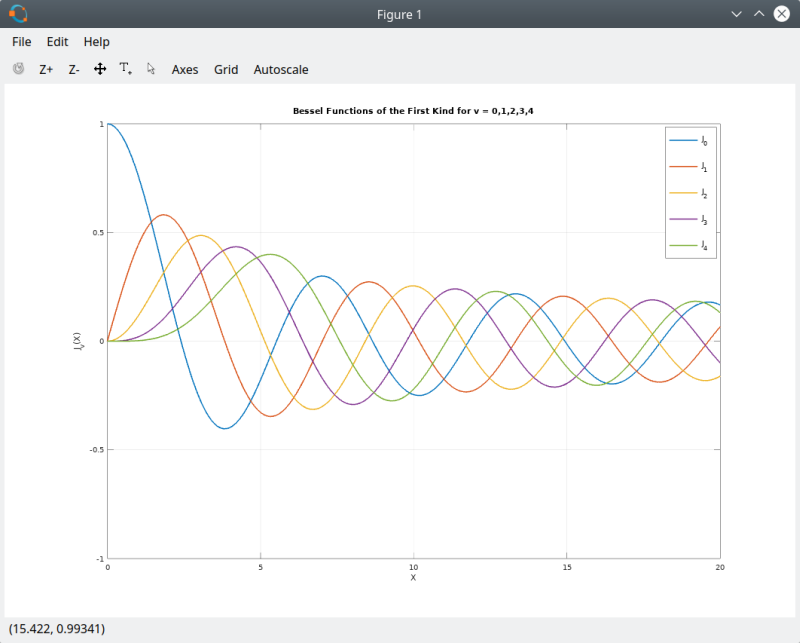Activate the Z- zoom-out tool

click(72, 69)
